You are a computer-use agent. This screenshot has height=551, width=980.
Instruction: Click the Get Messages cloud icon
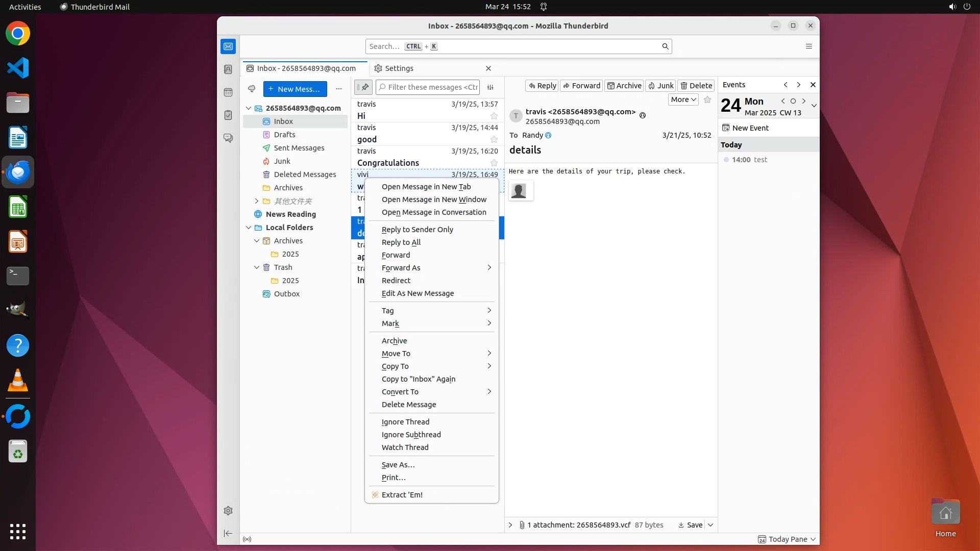(252, 89)
